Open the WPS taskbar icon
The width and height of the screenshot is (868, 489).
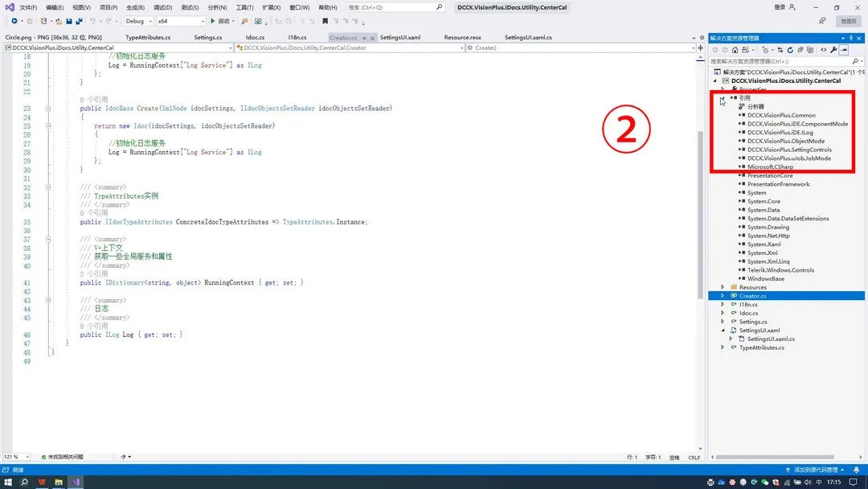point(42,482)
